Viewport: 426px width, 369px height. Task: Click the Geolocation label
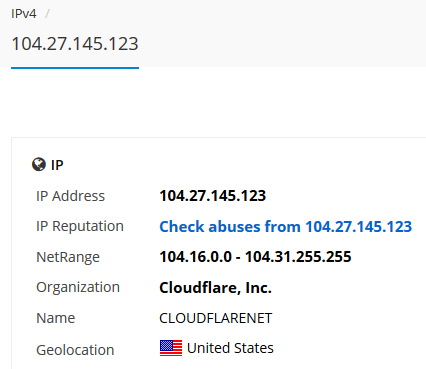click(x=75, y=350)
